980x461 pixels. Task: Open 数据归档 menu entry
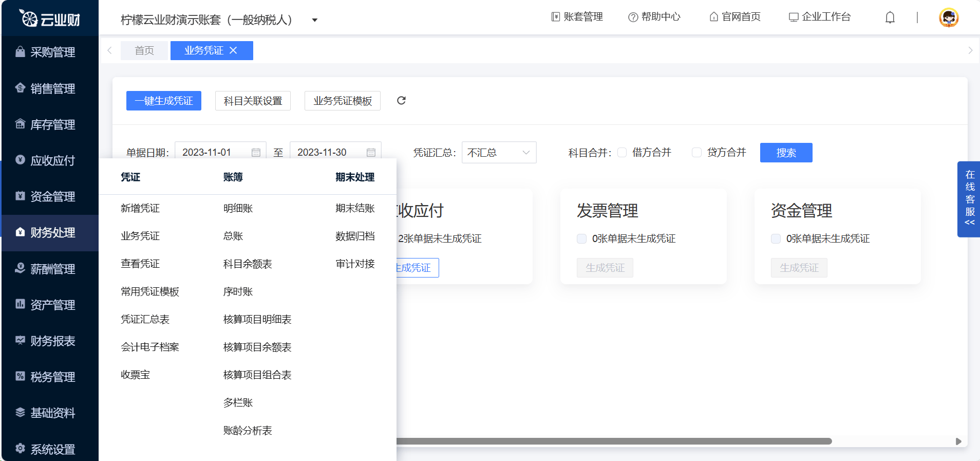(355, 236)
